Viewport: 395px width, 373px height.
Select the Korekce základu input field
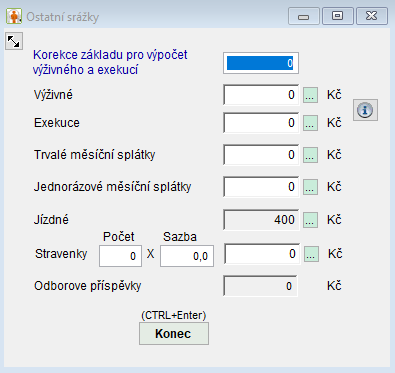(261, 63)
